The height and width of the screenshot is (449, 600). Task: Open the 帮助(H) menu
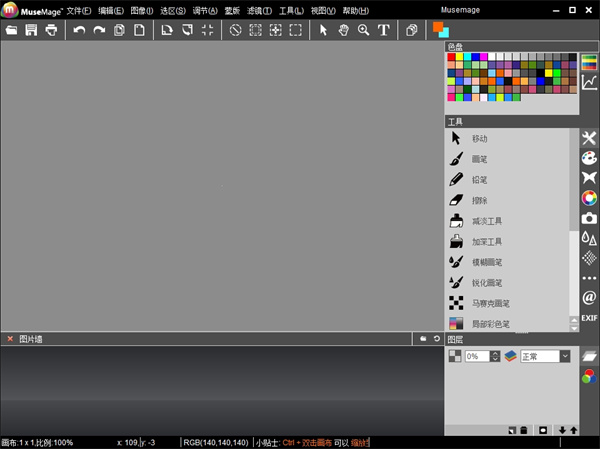click(x=355, y=10)
